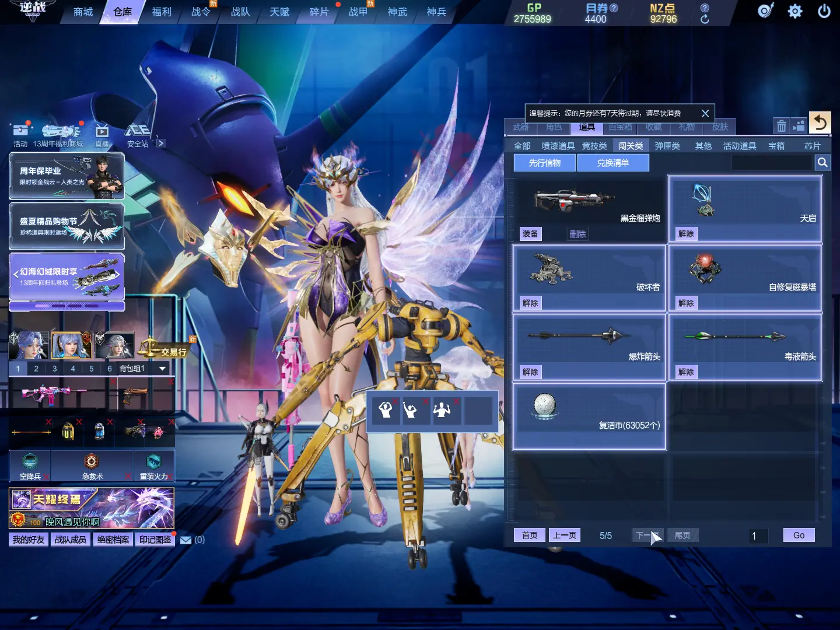Open 绝密档案
This screenshot has width=840, height=630.
coord(113,540)
